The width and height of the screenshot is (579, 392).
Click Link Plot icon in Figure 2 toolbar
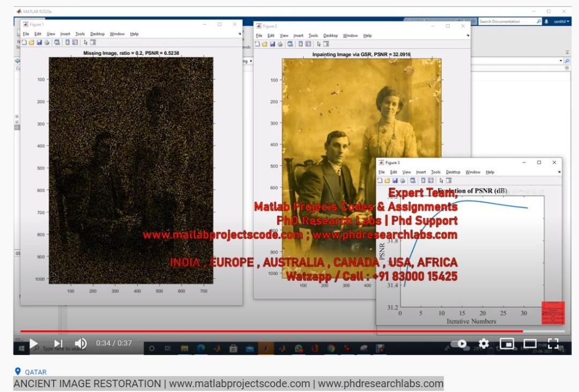pos(290,44)
